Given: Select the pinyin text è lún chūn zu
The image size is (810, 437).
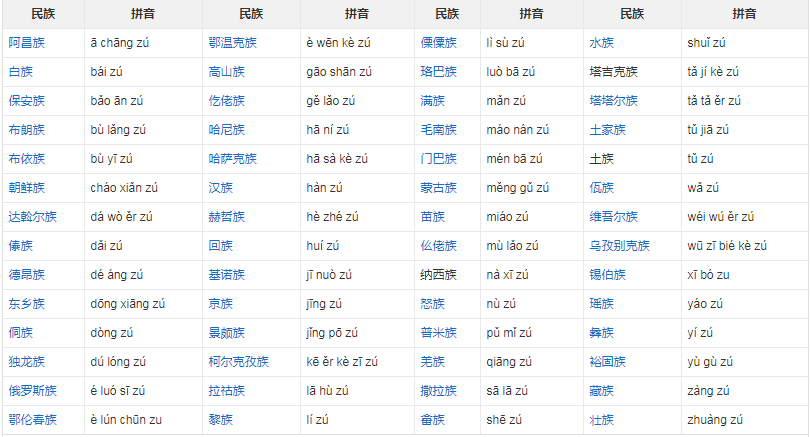Looking at the screenshot, I should pos(126,419).
